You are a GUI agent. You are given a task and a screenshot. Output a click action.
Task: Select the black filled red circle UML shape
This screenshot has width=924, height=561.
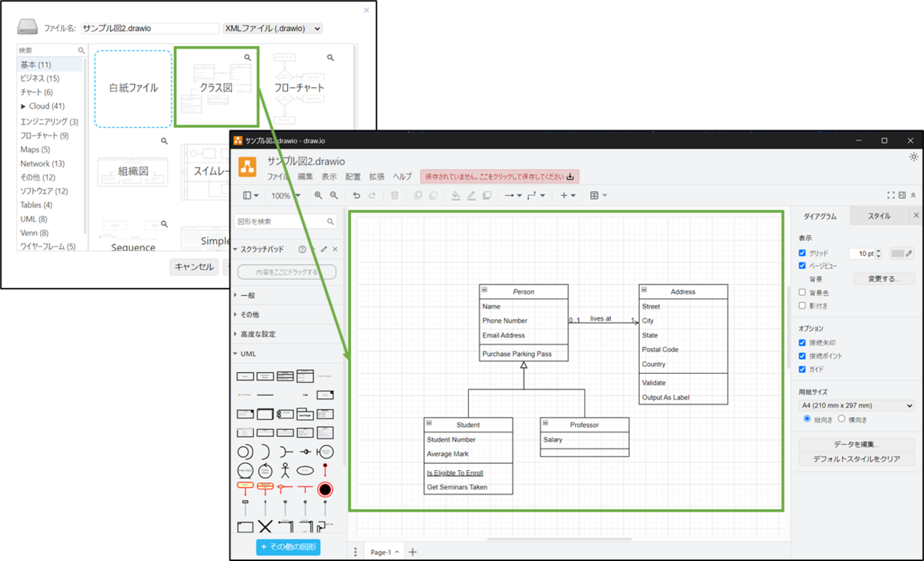[x=325, y=489]
